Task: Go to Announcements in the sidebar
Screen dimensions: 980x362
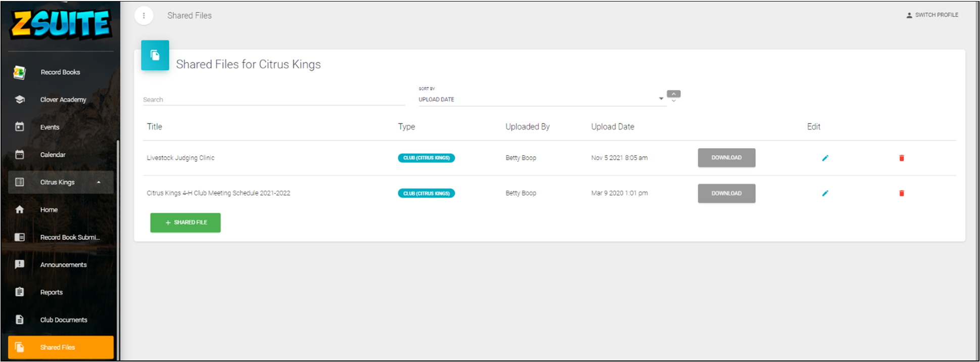Action: pyautogui.click(x=63, y=265)
